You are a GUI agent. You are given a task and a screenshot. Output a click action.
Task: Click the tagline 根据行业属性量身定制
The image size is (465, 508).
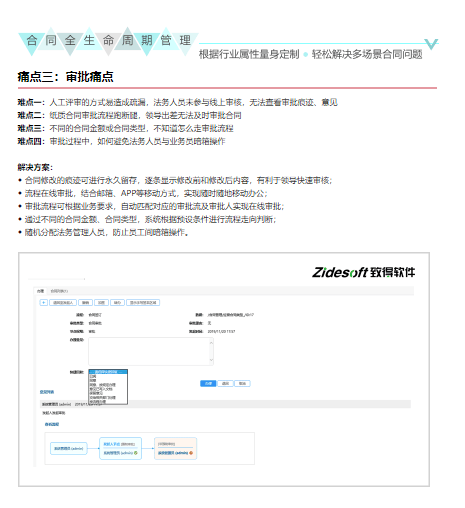click(249, 54)
